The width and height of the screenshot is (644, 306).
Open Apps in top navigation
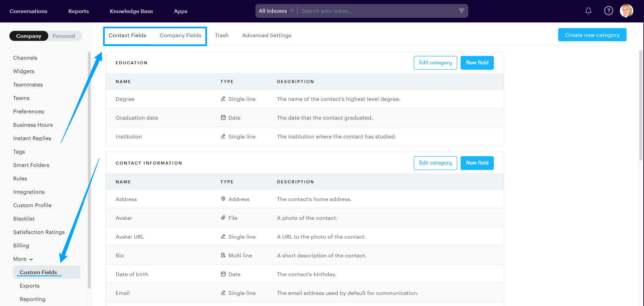point(181,11)
